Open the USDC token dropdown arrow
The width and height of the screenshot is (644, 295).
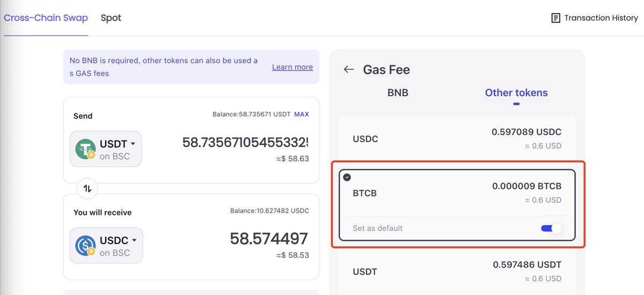[x=134, y=240]
